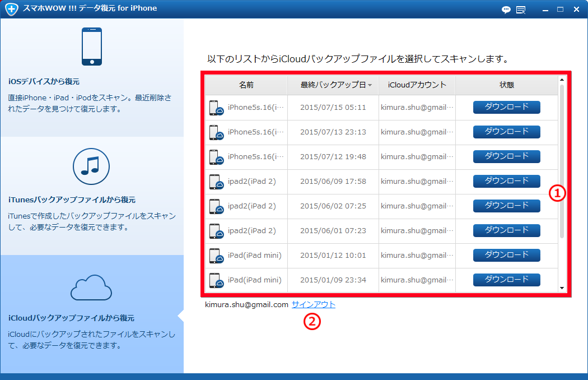The image size is (588, 380).
Task: Switch to iOSデバイスから復元 section
Action: [91, 81]
